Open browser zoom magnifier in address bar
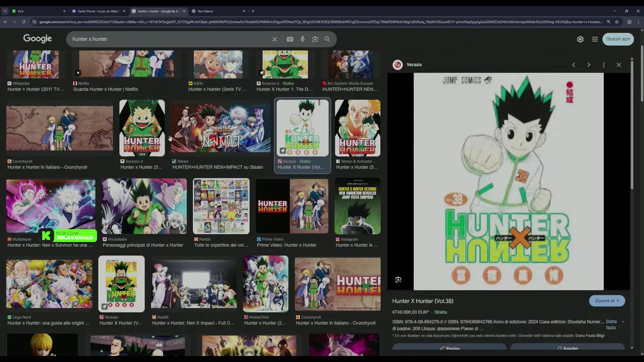Screen dimensions: 644x362 point(608,22)
